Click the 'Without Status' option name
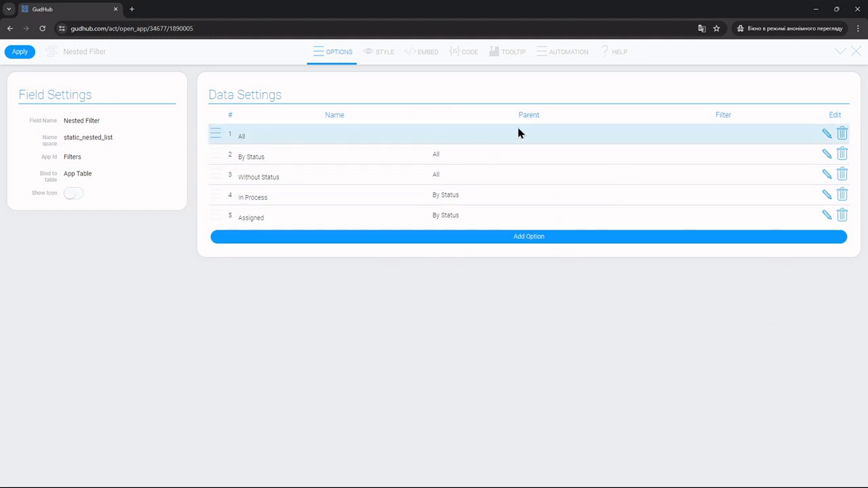Screen dimensions: 868x488 pyautogui.click(x=259, y=177)
